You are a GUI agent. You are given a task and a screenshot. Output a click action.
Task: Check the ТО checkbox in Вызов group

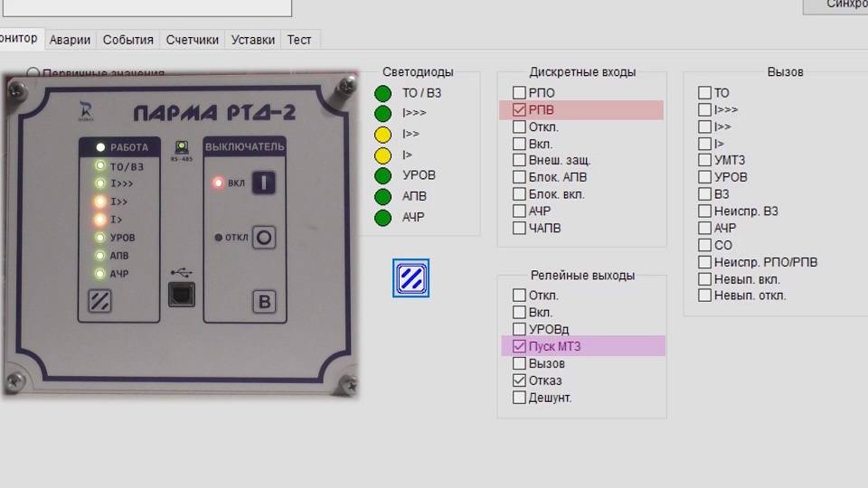point(704,92)
